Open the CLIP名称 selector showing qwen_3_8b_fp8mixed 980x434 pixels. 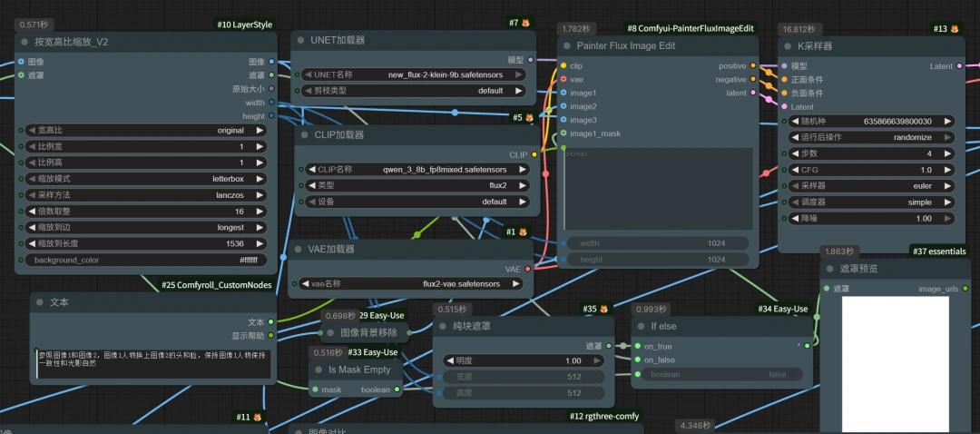point(419,169)
